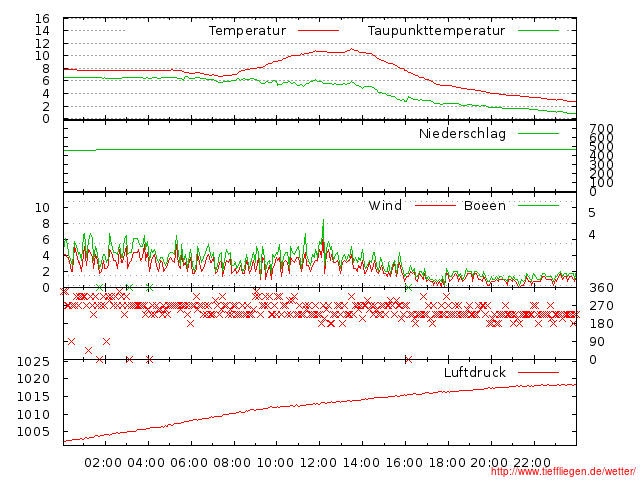Select the Luftdruck legend label

click(x=475, y=372)
